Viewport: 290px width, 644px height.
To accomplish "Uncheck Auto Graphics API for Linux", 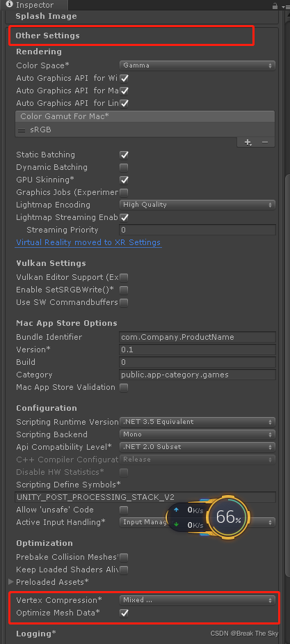I will (x=124, y=103).
